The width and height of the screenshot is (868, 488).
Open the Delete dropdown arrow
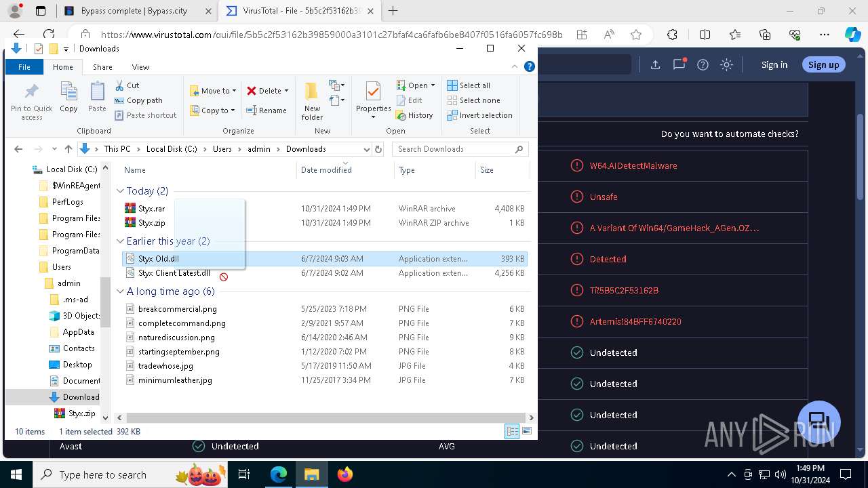[x=286, y=91]
